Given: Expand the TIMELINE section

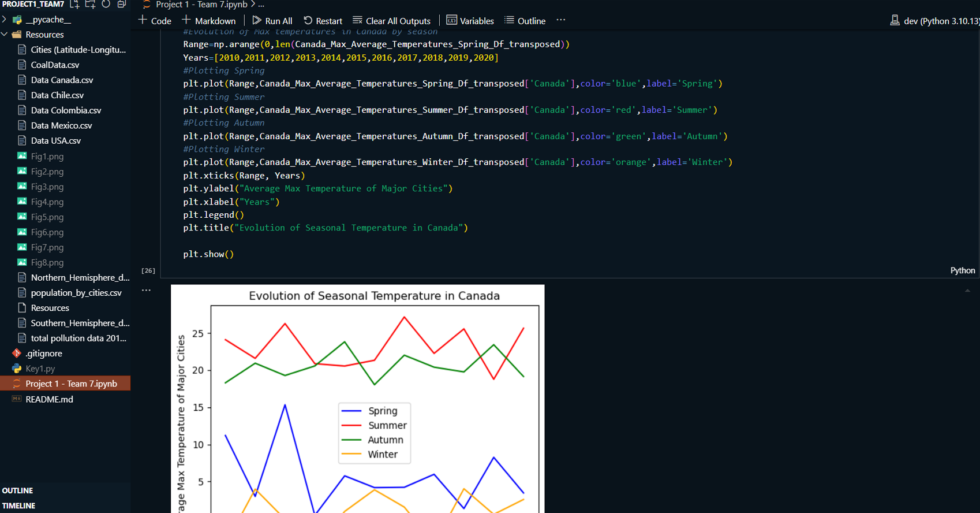Looking at the screenshot, I should point(18,505).
